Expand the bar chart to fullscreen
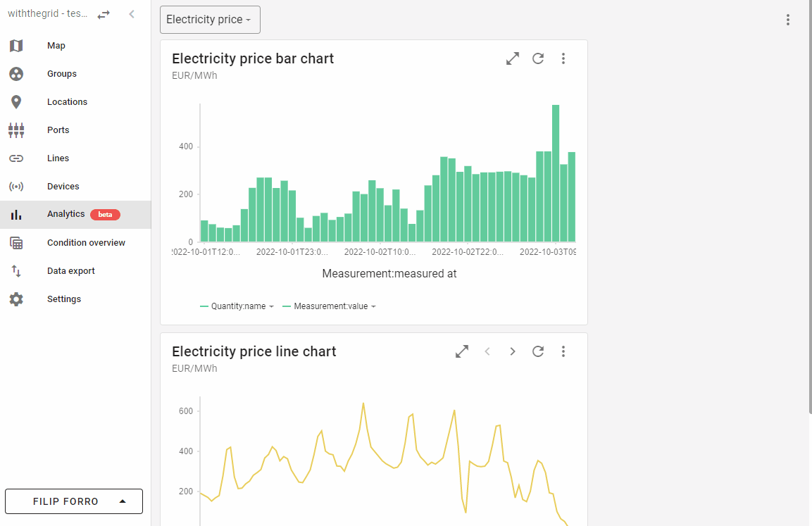The width and height of the screenshot is (812, 526). point(513,59)
